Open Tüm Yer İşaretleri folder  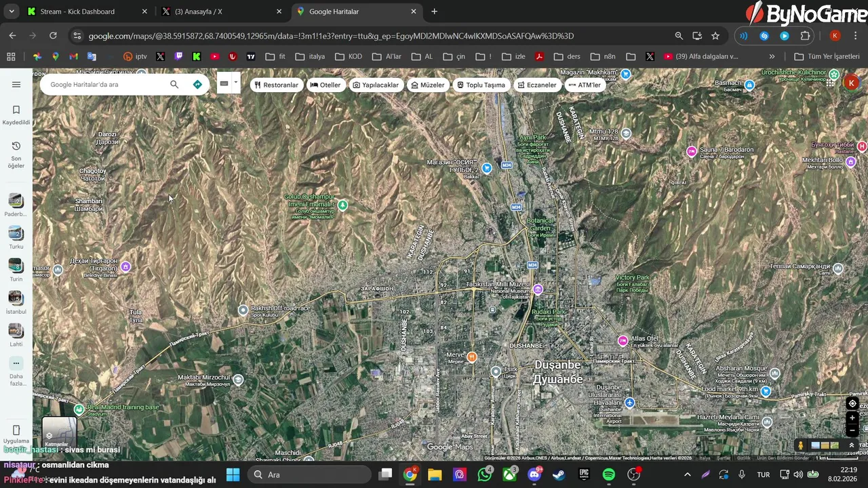[x=827, y=57]
